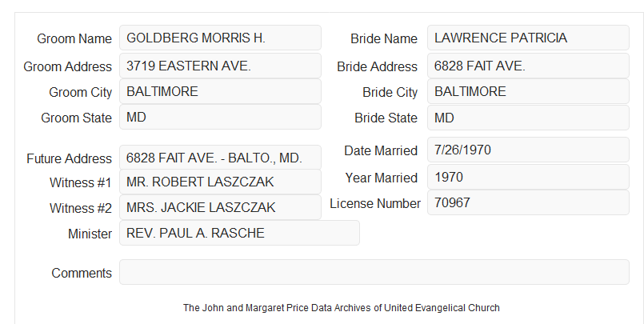Click the Groom Name field
Viewport: 644px width, 324px height.
click(x=220, y=38)
